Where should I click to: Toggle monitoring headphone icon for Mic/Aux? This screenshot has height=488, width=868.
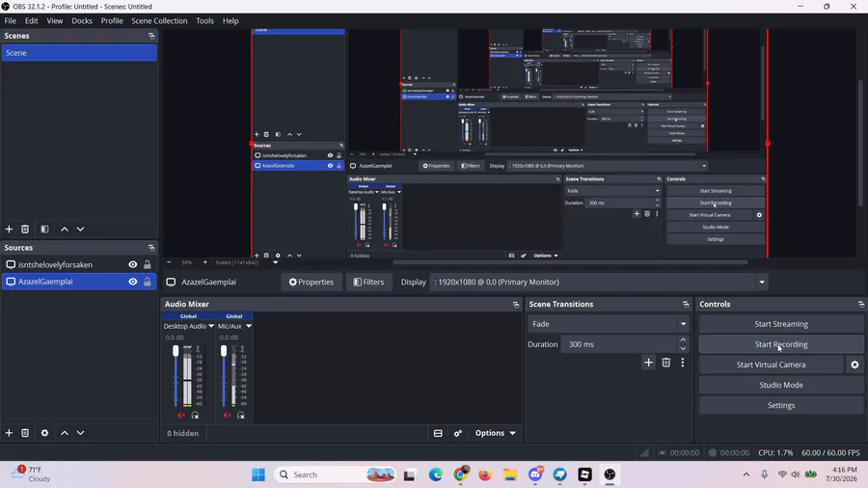pyautogui.click(x=241, y=415)
